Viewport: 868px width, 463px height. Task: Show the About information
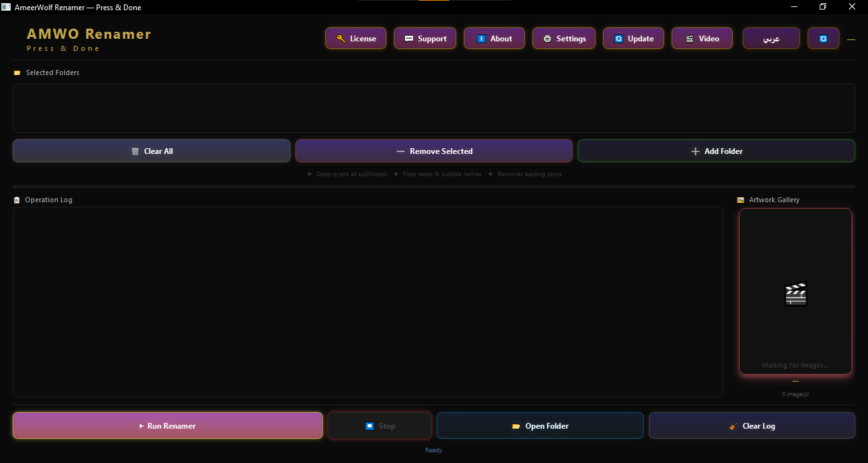[494, 38]
